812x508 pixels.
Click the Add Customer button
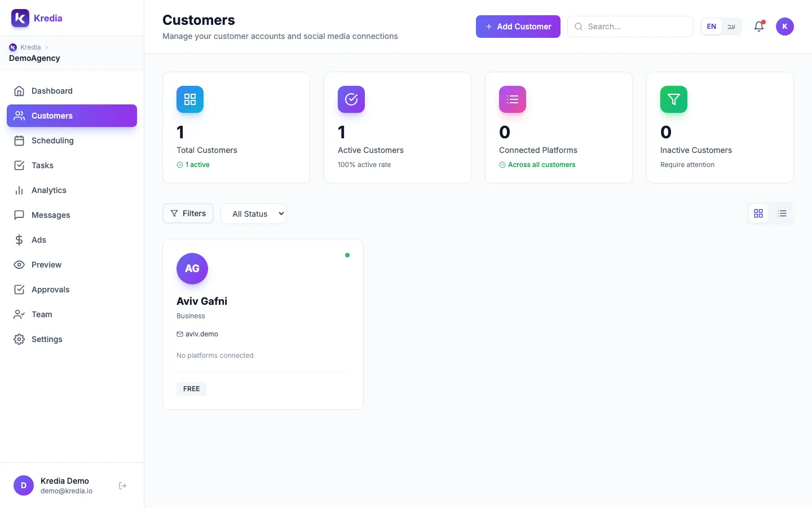tap(518, 27)
